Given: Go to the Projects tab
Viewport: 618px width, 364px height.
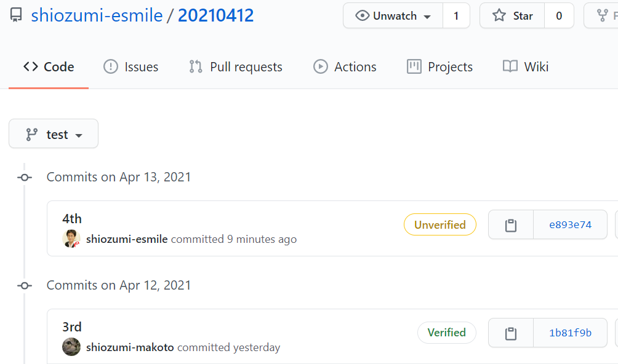Looking at the screenshot, I should (x=439, y=67).
